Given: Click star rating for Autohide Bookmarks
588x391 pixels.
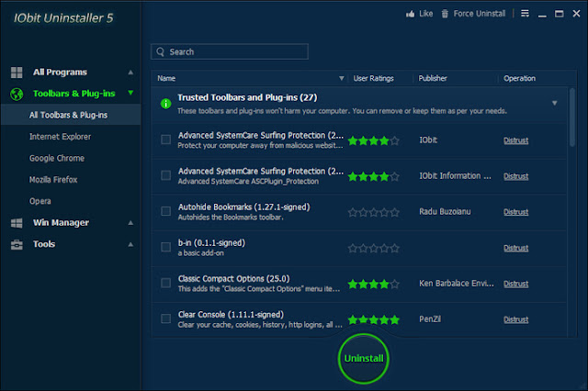Looking at the screenshot, I should (374, 212).
